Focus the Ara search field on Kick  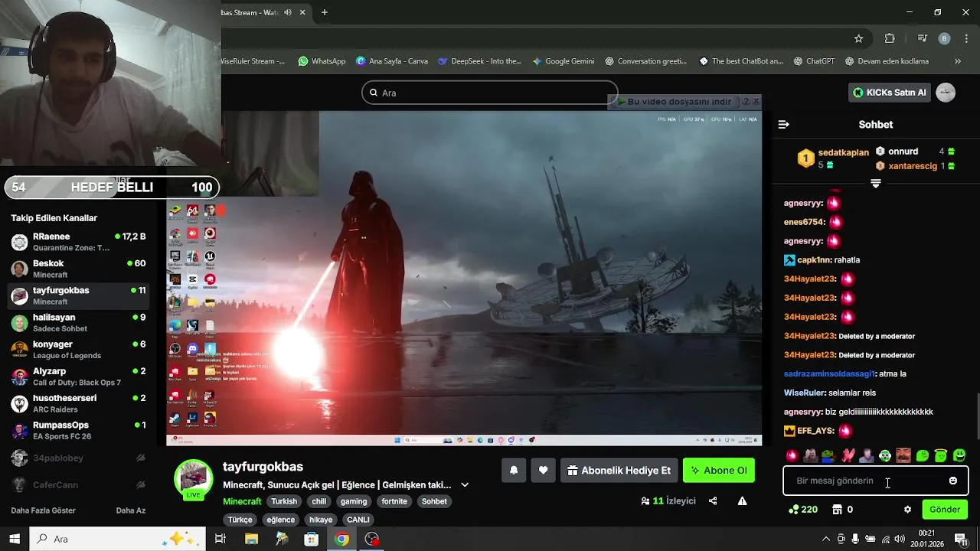[x=490, y=93]
